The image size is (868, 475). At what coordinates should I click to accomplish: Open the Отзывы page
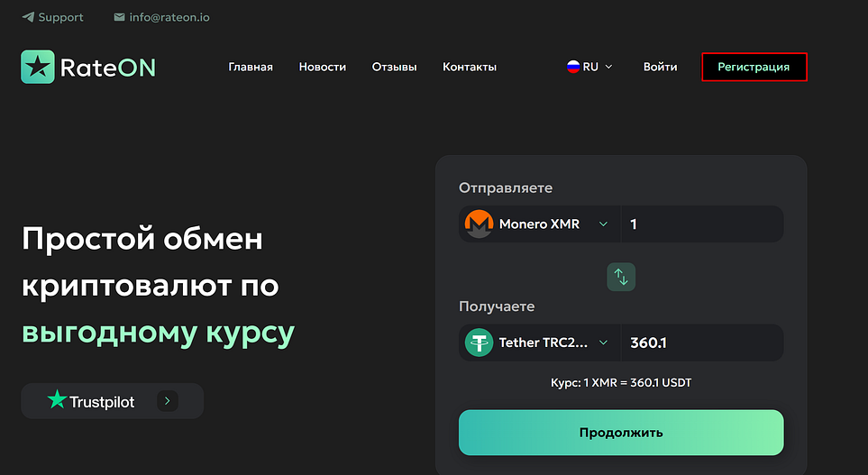click(x=394, y=67)
